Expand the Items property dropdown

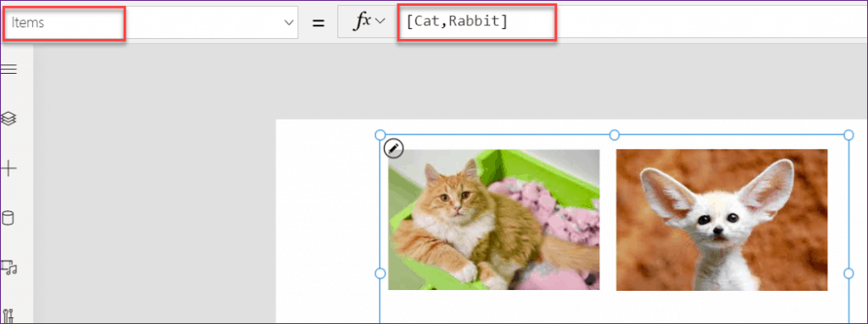pos(288,23)
